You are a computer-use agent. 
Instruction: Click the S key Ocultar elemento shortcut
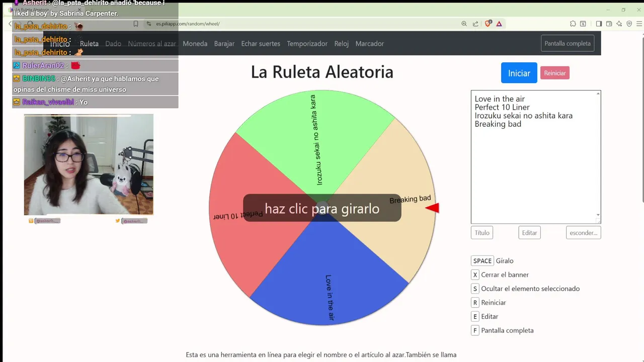(x=475, y=289)
